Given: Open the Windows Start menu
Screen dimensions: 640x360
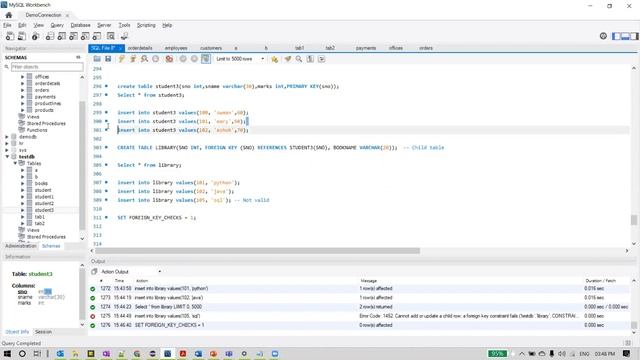Looking at the screenshot, I should (x=7, y=354).
